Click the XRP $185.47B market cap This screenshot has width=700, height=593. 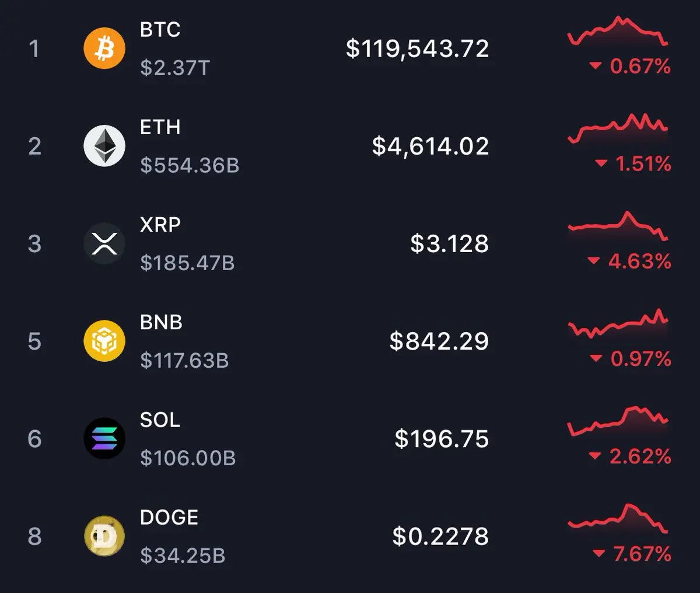187,263
